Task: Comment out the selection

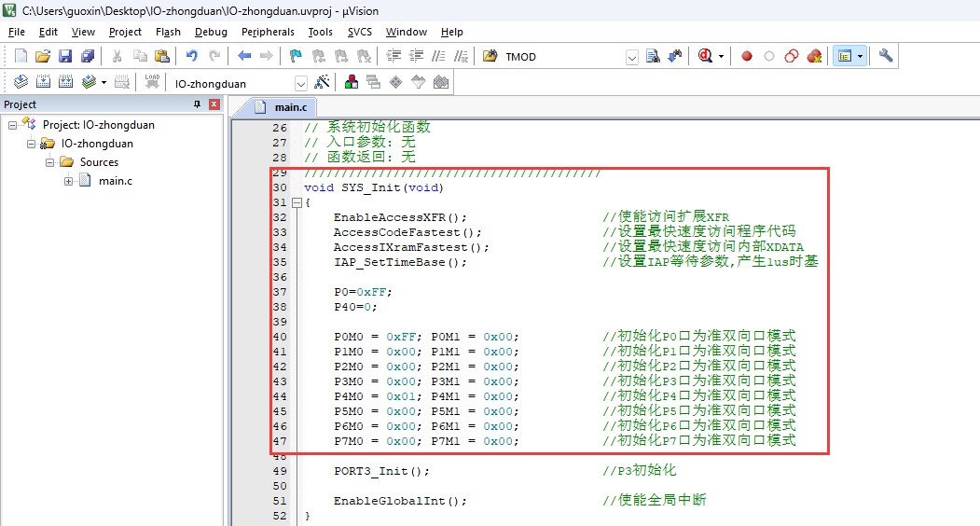Action: pos(438,56)
